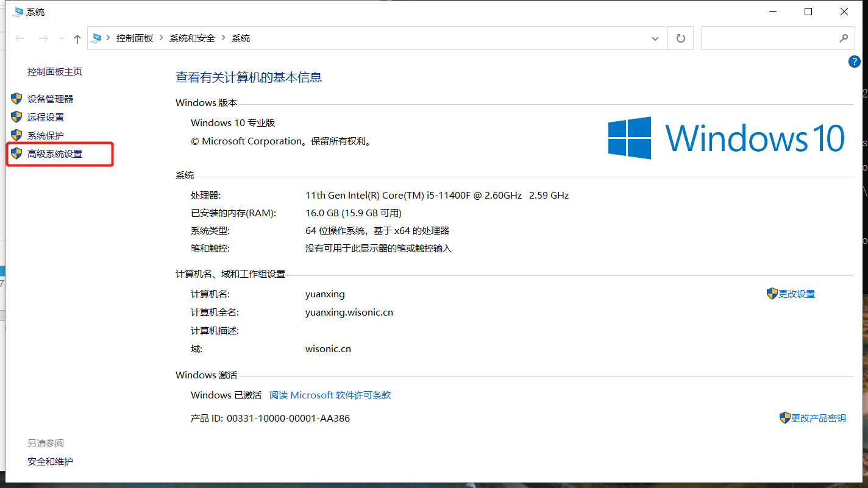Viewport: 868px width, 488px height.
Task: Click shield icon next to 更改产品密钥
Action: tap(785, 418)
